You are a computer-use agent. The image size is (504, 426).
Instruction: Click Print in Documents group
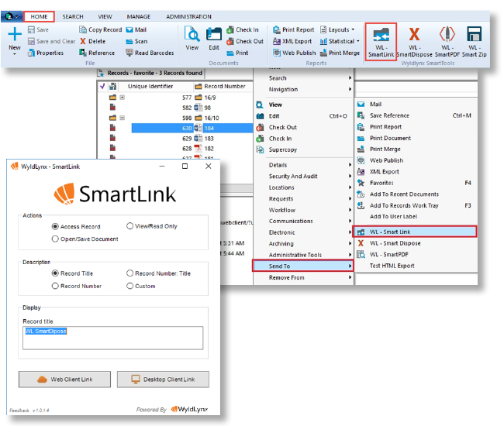click(x=237, y=53)
